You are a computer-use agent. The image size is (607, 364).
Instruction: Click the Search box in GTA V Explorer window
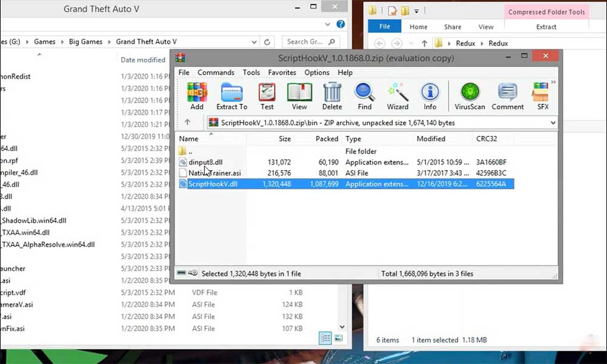[x=311, y=42]
